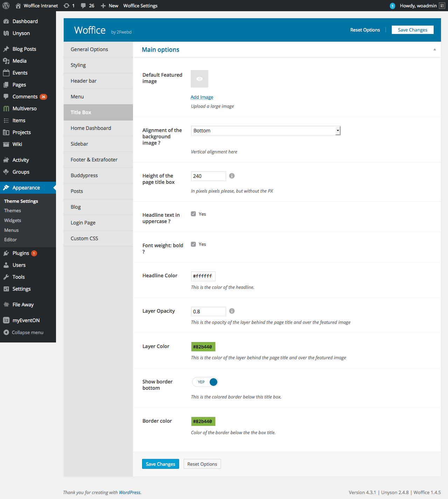Open the Border color green swatch
Viewport: 448px width, 499px height.
coord(203,421)
